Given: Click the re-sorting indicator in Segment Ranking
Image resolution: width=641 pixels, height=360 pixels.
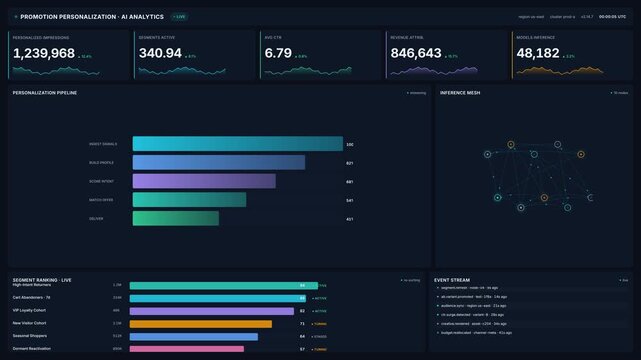Looking at the screenshot, I should pos(410,280).
